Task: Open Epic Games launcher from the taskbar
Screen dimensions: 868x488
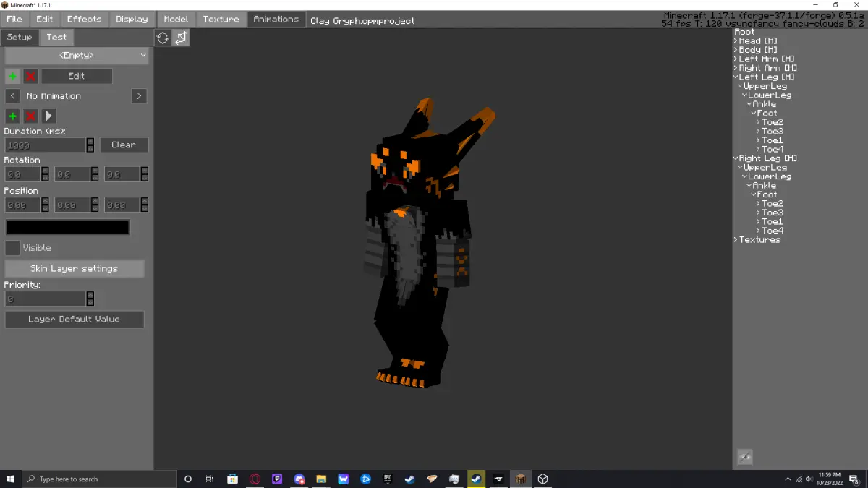Action: (x=388, y=479)
